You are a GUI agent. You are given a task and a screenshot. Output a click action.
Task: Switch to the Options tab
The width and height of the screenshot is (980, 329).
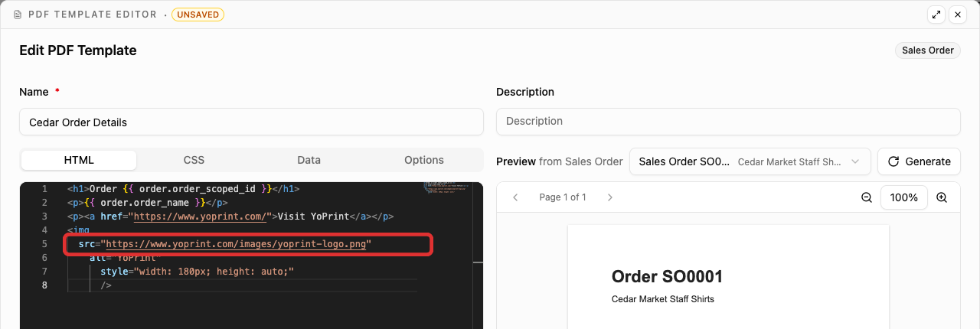[x=424, y=160]
